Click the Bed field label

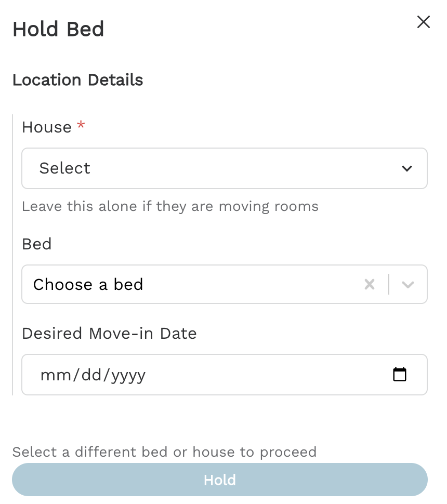point(37,244)
